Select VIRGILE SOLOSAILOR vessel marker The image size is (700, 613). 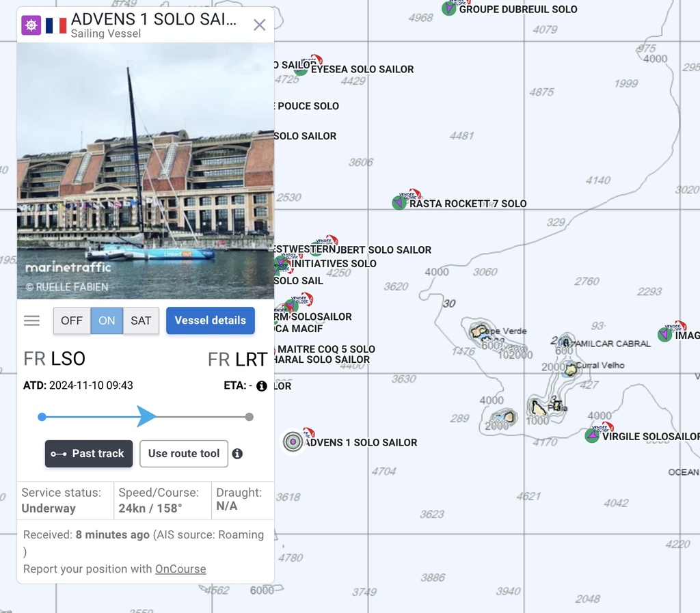tap(592, 435)
